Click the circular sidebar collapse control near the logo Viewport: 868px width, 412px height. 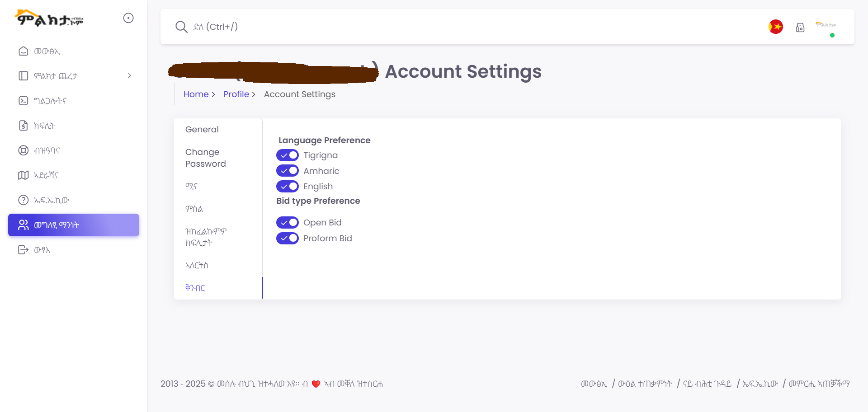(128, 18)
